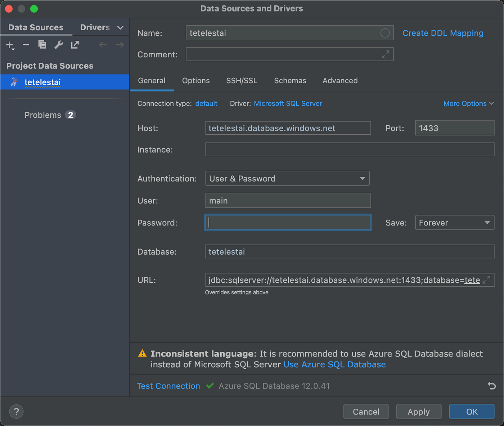Screen dimensions: 504x426
Task: Open the SSH/SSL tab
Action: coord(242,81)
